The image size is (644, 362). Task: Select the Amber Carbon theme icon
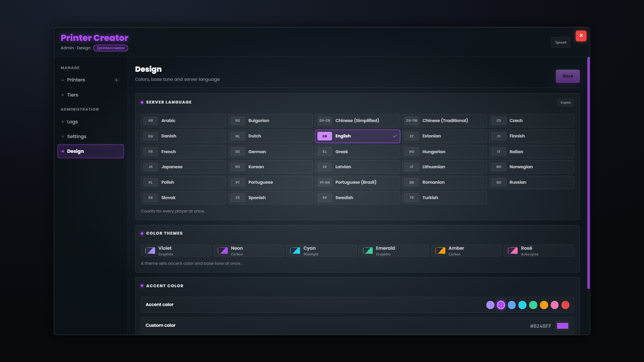440,251
